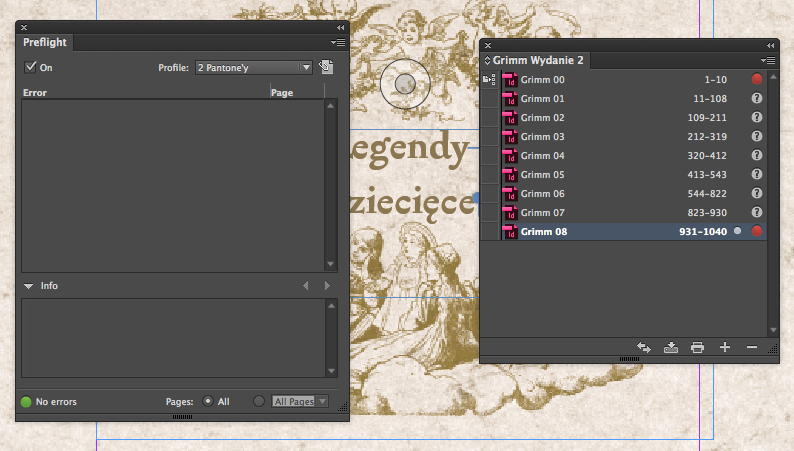The width and height of the screenshot is (794, 451).
Task: Click the Info box scroll down arrow
Action: coord(331,371)
